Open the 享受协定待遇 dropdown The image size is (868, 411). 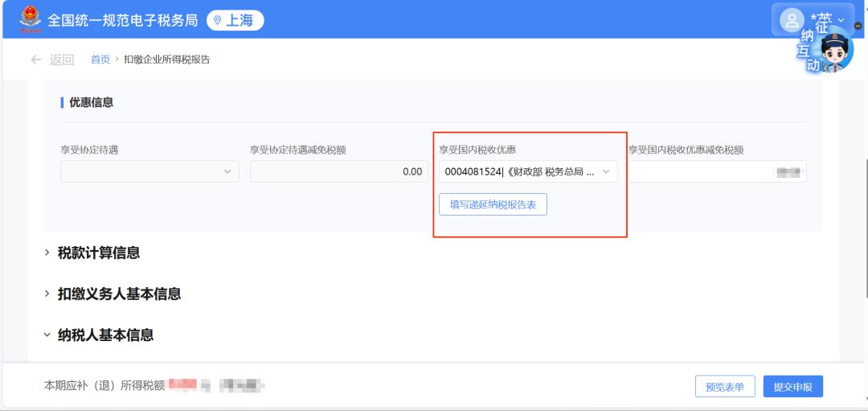149,171
